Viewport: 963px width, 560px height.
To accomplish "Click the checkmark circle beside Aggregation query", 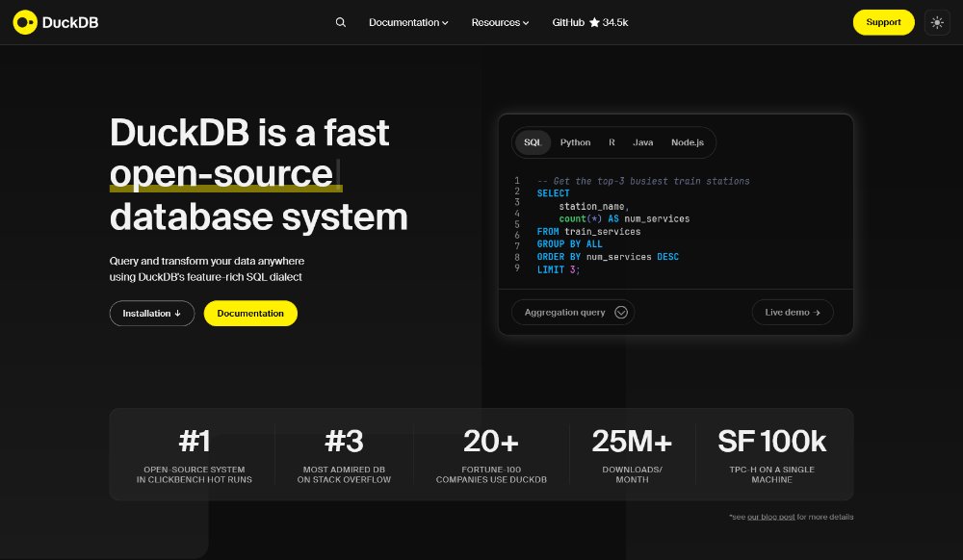I will (621, 312).
